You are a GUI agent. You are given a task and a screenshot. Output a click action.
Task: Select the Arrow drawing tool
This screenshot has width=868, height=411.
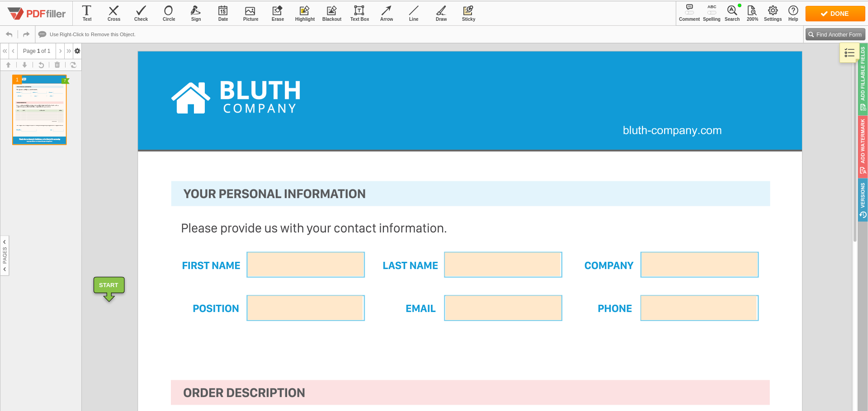387,13
